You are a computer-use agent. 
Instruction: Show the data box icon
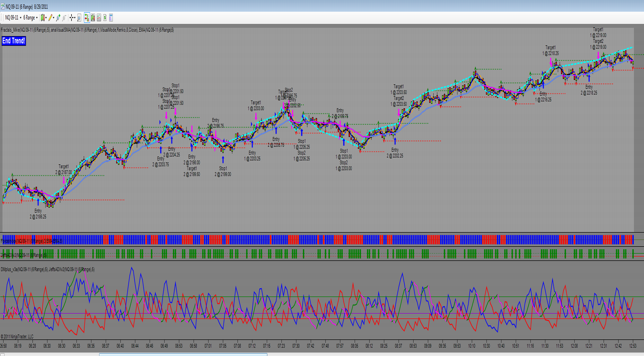pos(79,18)
